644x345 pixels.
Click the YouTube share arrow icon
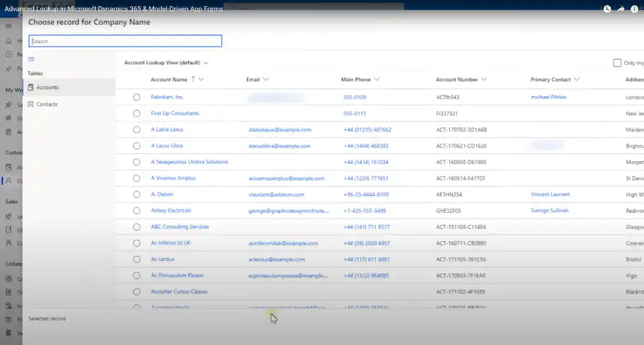pyautogui.click(x=621, y=8)
